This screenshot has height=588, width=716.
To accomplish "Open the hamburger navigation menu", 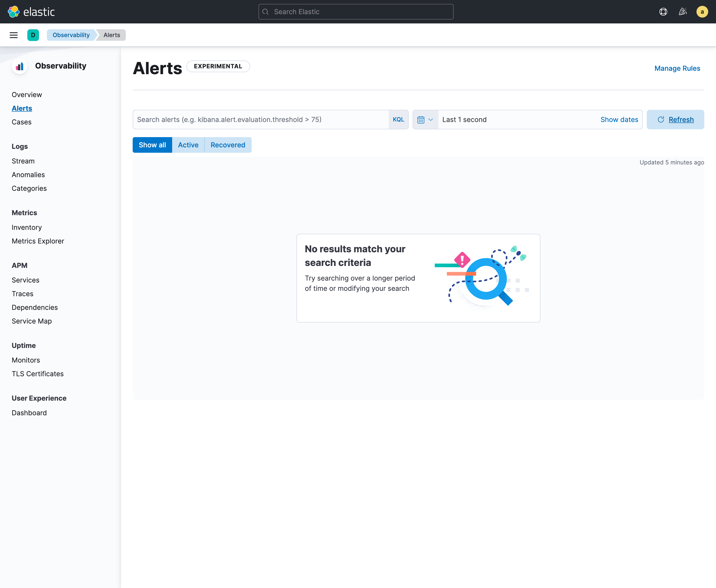I will tap(14, 35).
